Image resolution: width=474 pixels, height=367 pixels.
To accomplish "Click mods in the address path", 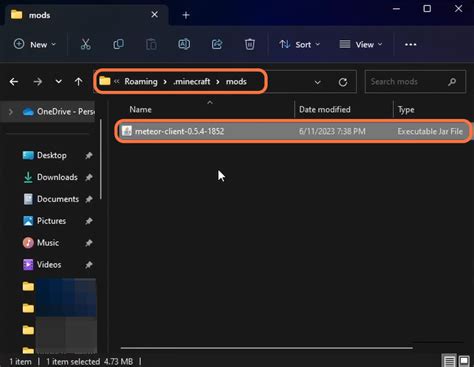I will 236,82.
